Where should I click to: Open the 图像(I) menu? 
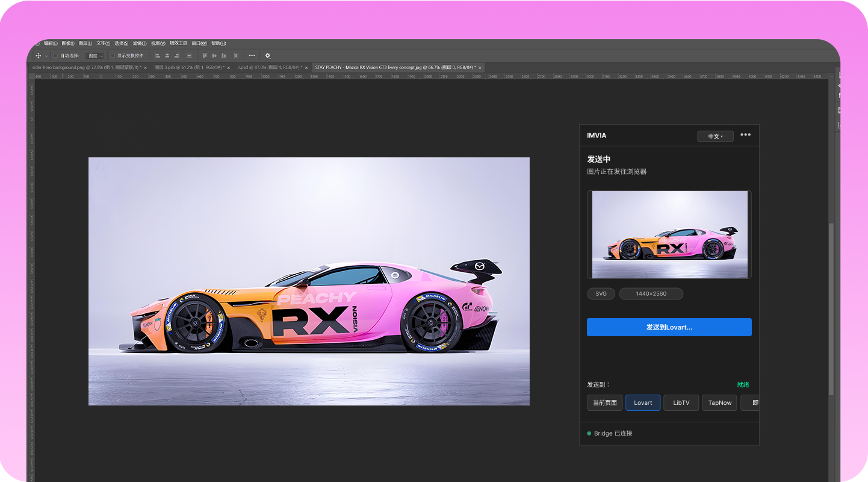point(68,43)
